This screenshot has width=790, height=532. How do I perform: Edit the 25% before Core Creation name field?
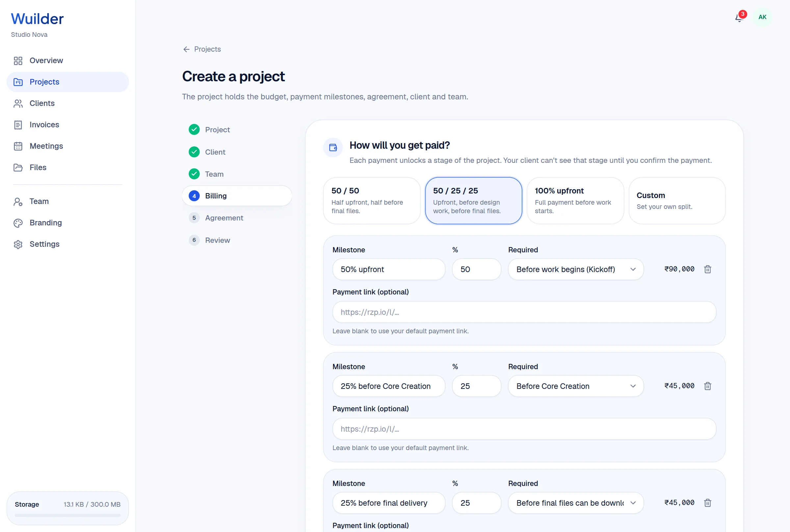(388, 386)
